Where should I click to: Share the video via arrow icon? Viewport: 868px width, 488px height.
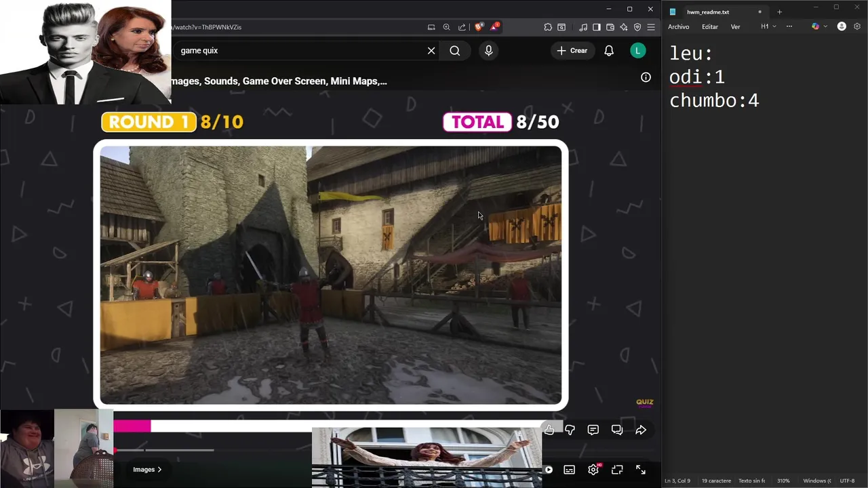point(641,430)
